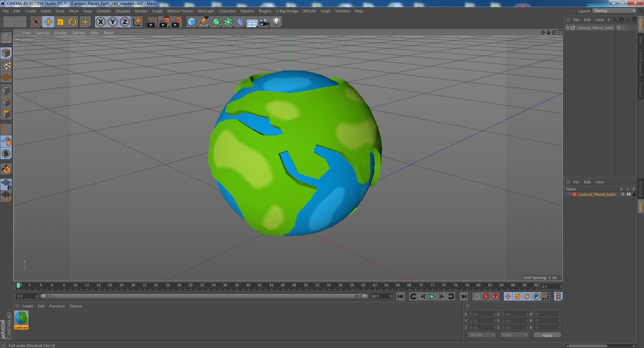
Task: Activate the Rotate tool
Action: [72, 22]
